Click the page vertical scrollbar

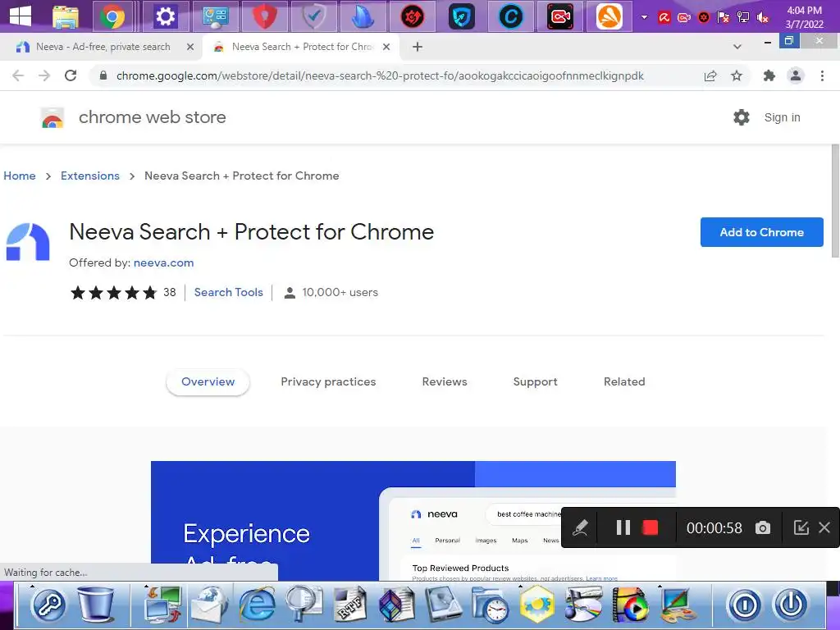[x=835, y=201]
